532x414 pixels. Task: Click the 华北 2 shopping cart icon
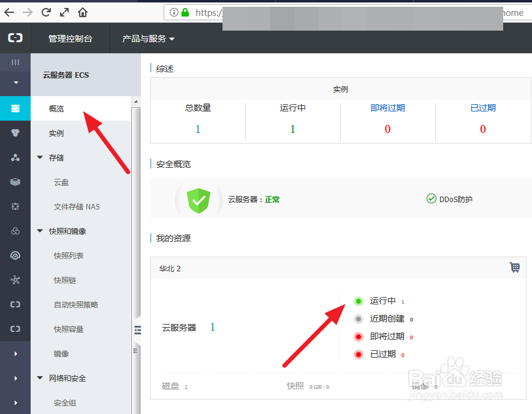515,267
